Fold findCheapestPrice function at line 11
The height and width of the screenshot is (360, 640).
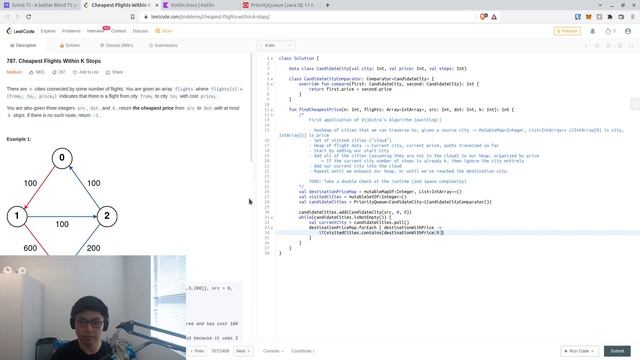[272, 110]
